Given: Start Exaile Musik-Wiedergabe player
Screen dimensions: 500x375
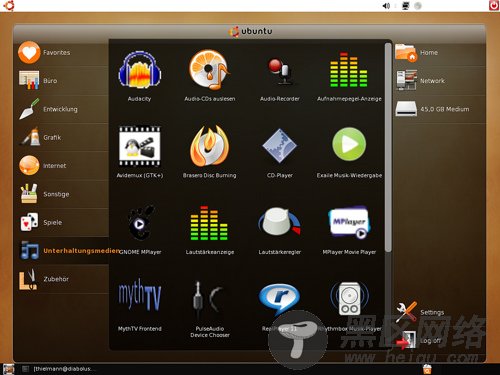Looking at the screenshot, I should pyautogui.click(x=349, y=144).
